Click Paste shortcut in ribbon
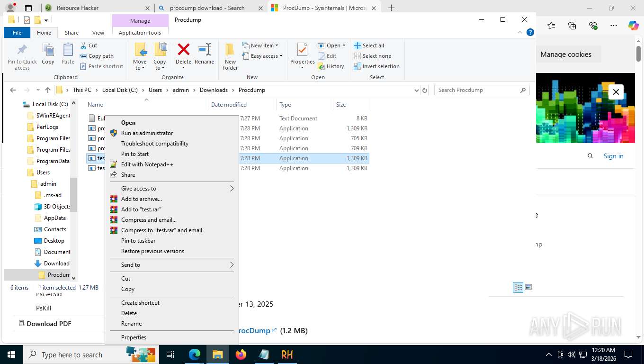This screenshot has height=364, width=644. tap(101, 66)
